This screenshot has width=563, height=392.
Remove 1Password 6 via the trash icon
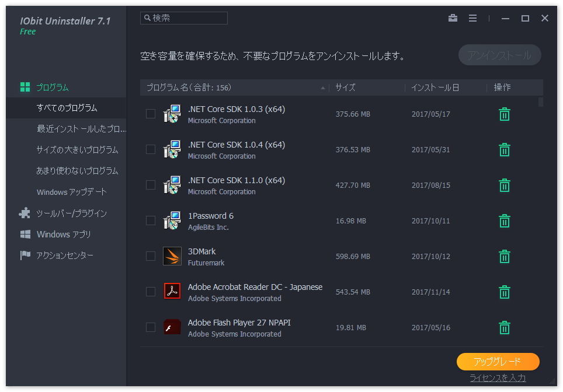(504, 220)
